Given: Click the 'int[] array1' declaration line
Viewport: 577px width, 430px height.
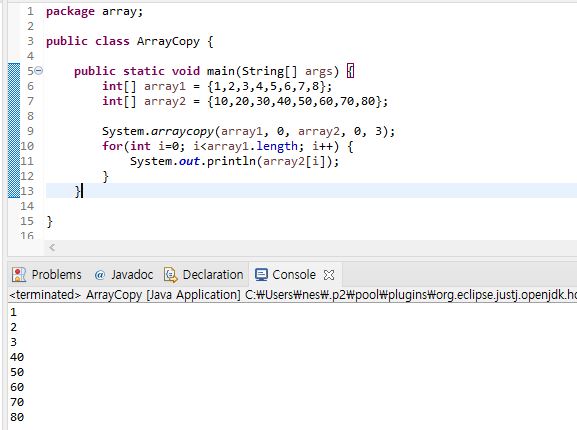Looking at the screenshot, I should click(x=217, y=86).
